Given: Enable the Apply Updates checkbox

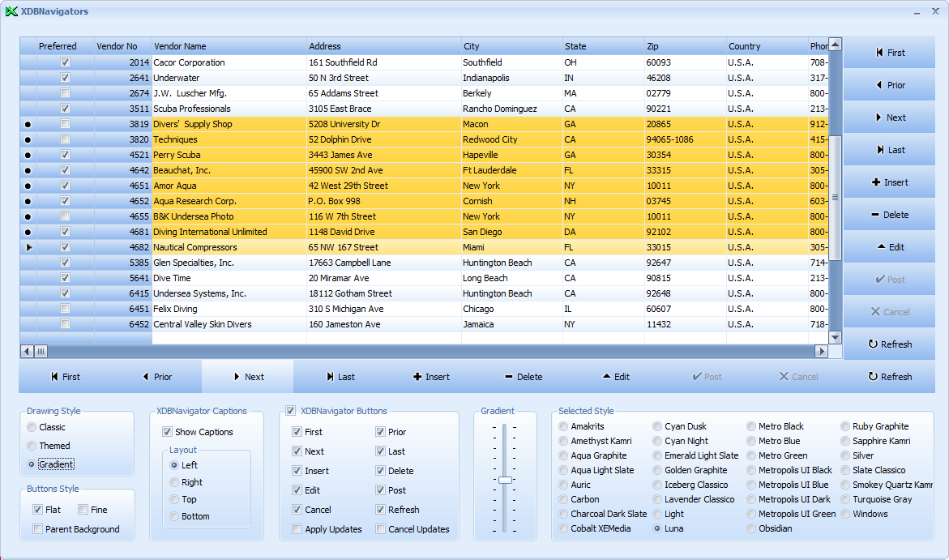Looking at the screenshot, I should click(x=297, y=529).
